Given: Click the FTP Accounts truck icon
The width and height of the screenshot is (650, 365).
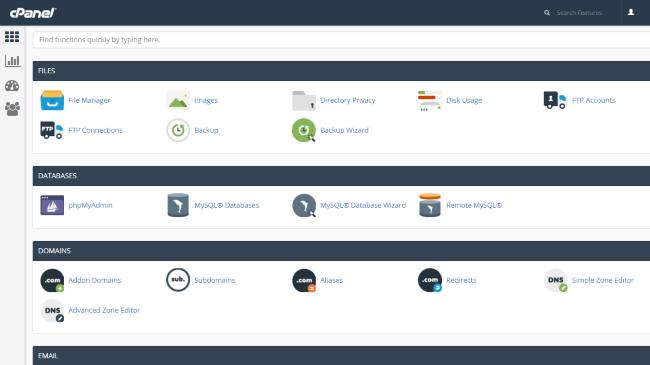Looking at the screenshot, I should (555, 100).
